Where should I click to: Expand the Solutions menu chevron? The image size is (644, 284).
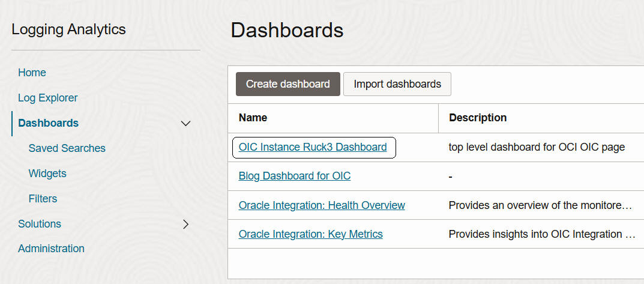pos(186,224)
